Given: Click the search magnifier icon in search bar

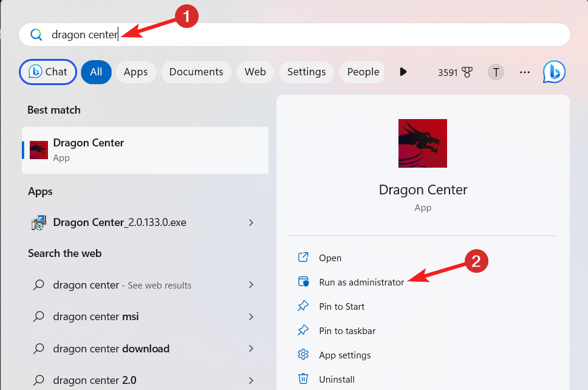Looking at the screenshot, I should click(x=36, y=35).
